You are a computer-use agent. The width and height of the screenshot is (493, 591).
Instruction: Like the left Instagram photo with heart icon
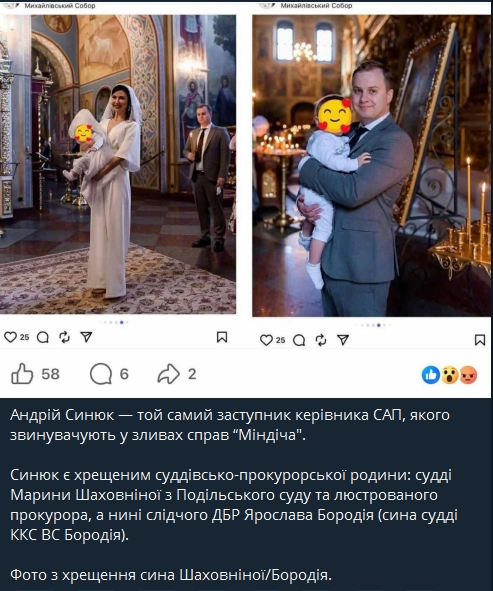tap(10, 337)
